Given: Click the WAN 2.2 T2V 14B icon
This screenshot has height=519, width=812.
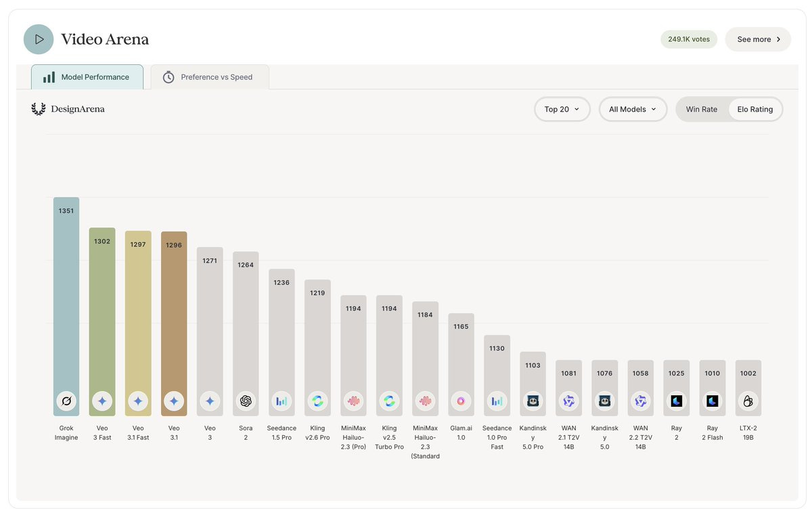Looking at the screenshot, I should pos(640,401).
